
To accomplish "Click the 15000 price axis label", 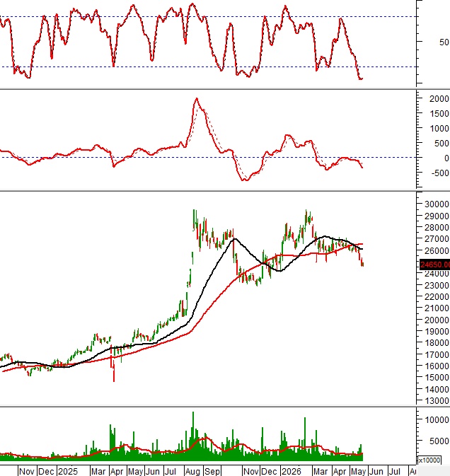I will point(437,378).
